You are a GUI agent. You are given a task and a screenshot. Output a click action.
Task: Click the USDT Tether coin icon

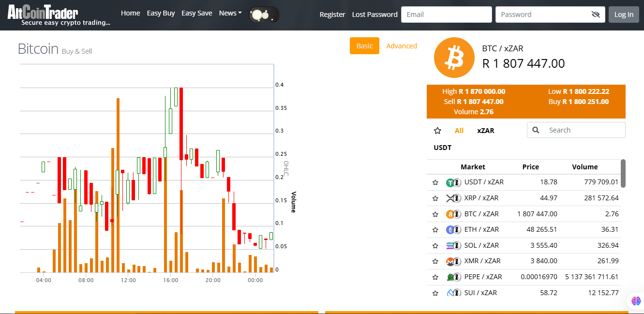[x=450, y=182]
